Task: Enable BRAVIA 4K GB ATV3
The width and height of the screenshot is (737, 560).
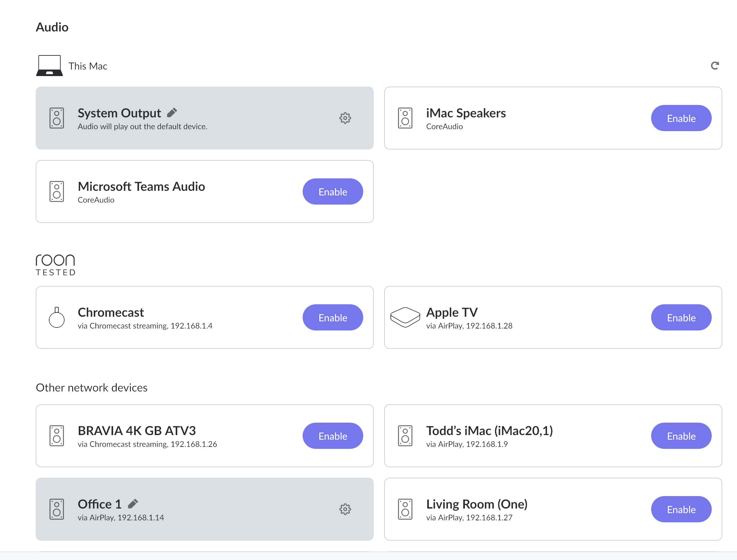Action: (333, 436)
